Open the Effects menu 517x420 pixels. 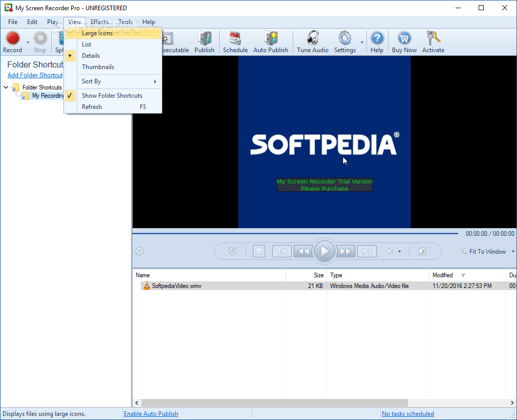pyautogui.click(x=100, y=22)
